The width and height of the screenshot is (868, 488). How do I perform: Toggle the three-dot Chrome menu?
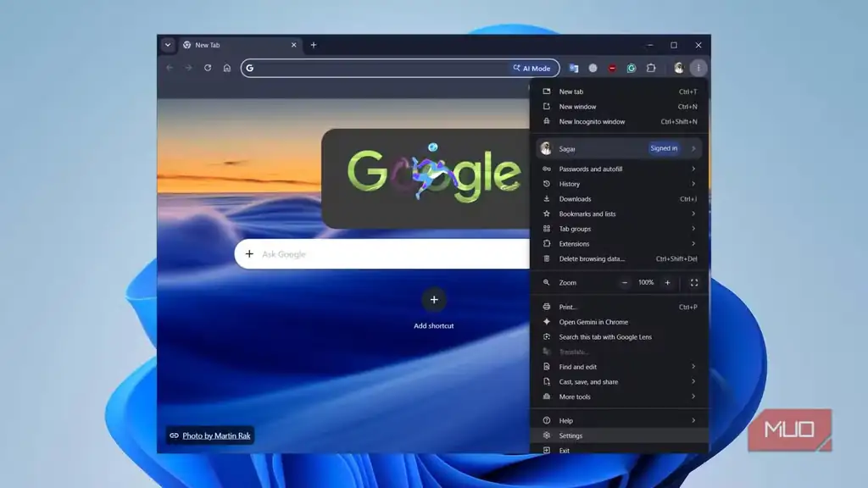click(698, 68)
